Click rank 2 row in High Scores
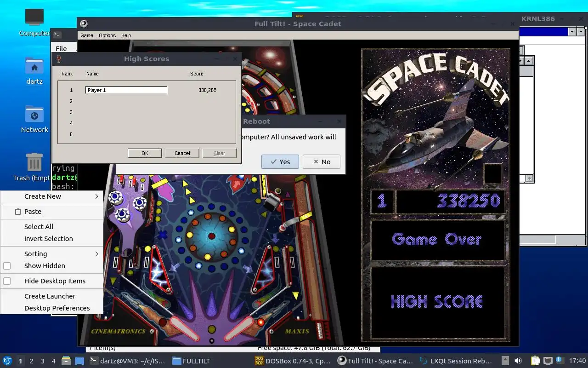Screen dimensions: 588x368 pos(147,101)
